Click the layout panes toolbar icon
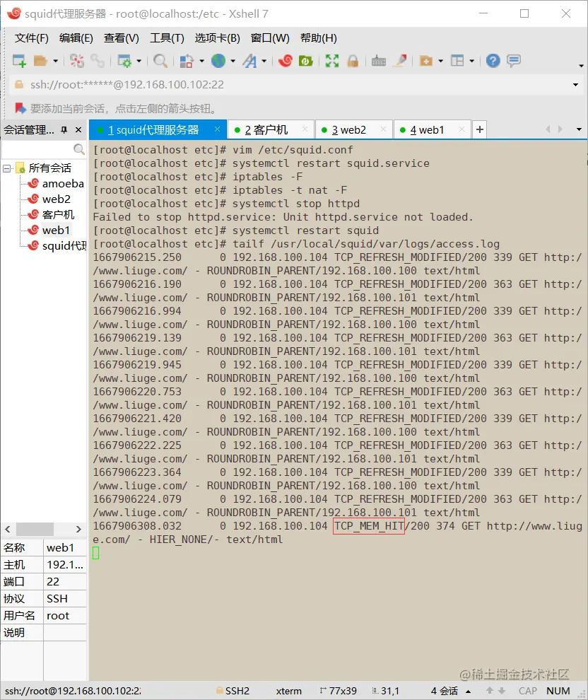 [x=457, y=61]
